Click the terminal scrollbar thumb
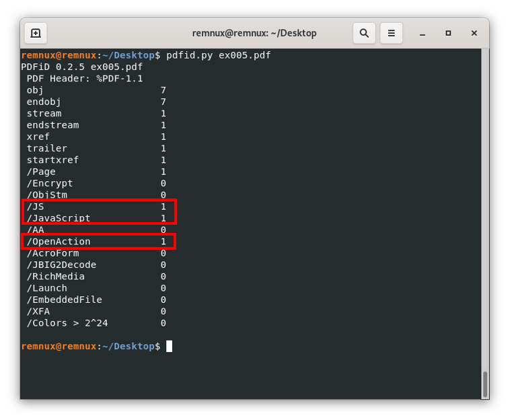 [x=484, y=384]
